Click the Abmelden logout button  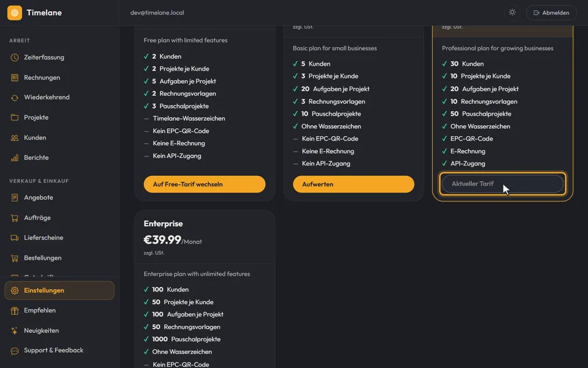[x=551, y=13]
